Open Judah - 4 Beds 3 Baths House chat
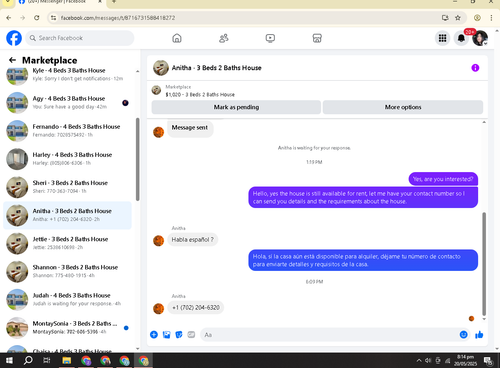500x368 pixels. (68, 300)
